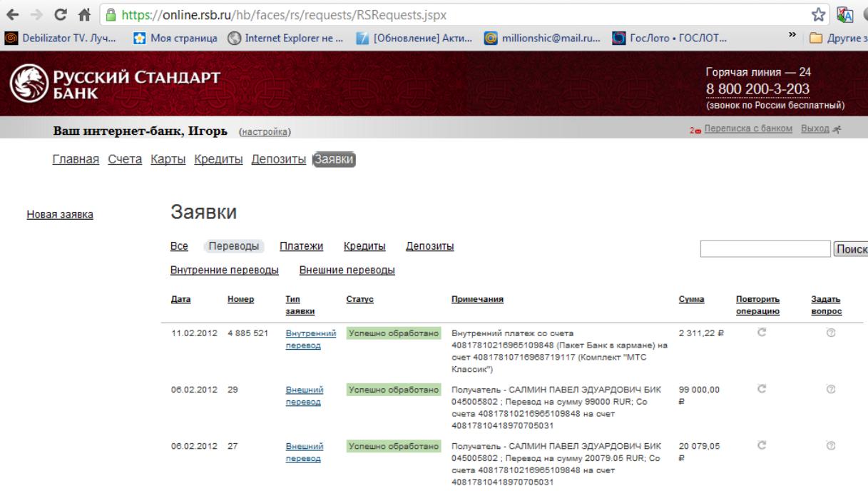Click Выход to log out

815,128
